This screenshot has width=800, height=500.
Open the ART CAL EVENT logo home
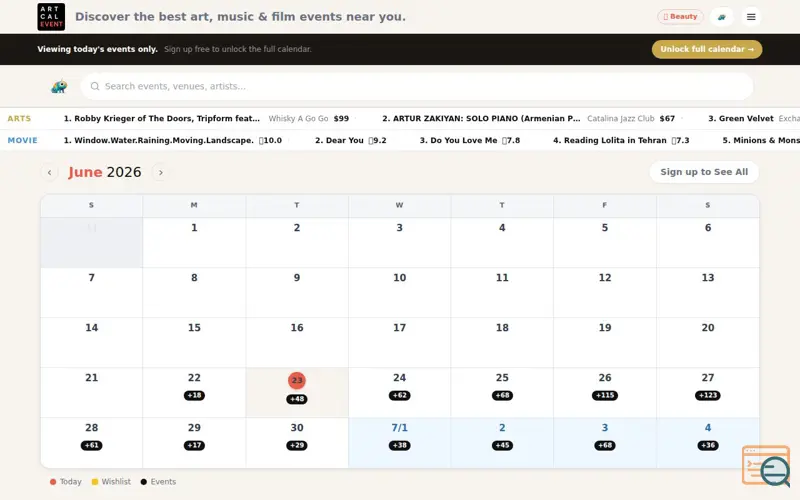[51, 17]
